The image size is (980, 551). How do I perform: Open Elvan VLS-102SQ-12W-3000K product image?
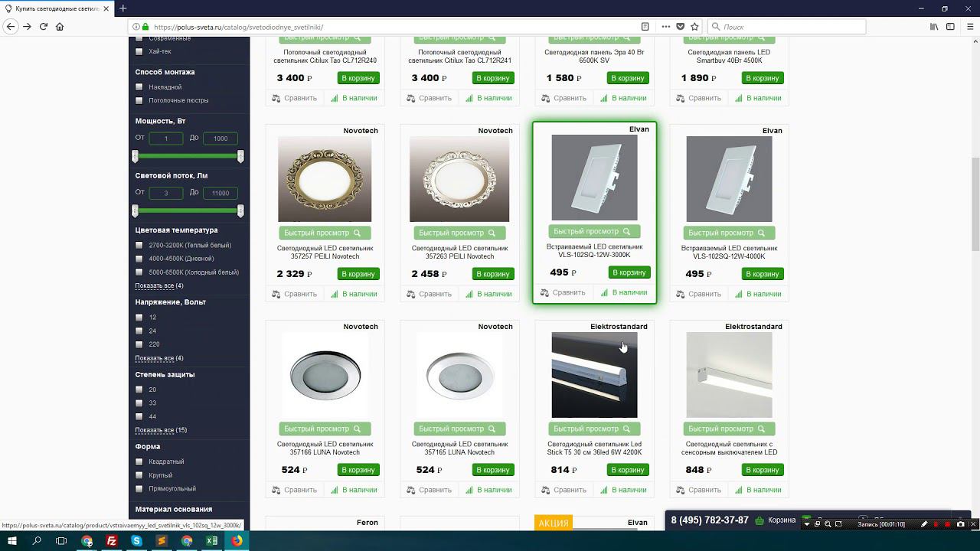tap(594, 178)
